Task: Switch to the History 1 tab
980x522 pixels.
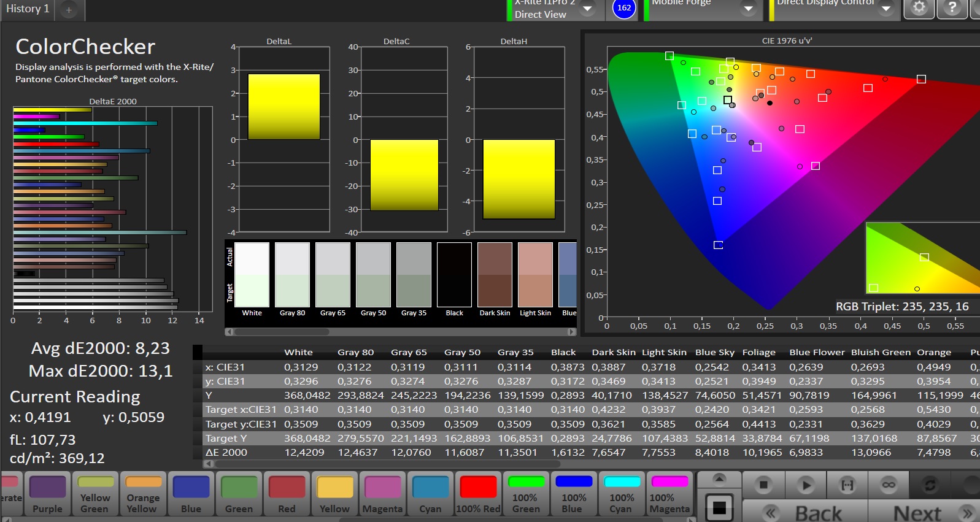Action: point(28,9)
